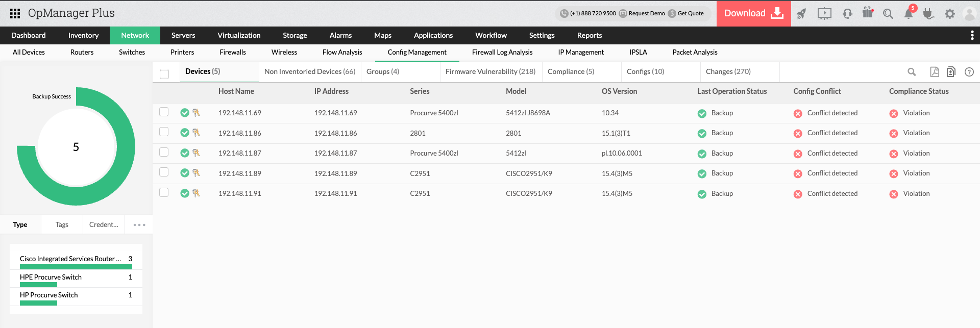This screenshot has height=328, width=980.
Task: Select the Tags filter tab
Action: point(62,224)
